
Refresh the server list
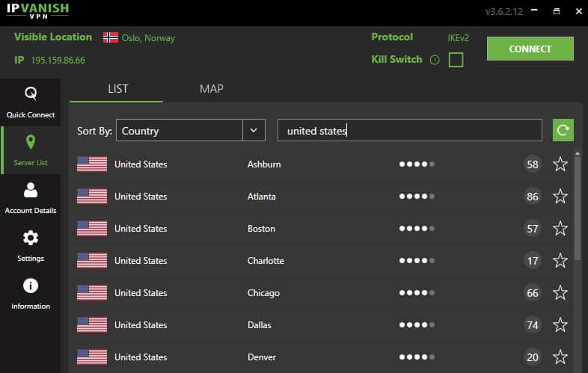coord(563,130)
